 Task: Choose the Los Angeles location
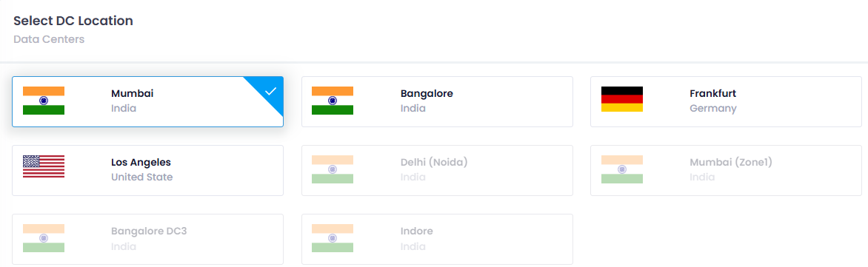(148, 170)
